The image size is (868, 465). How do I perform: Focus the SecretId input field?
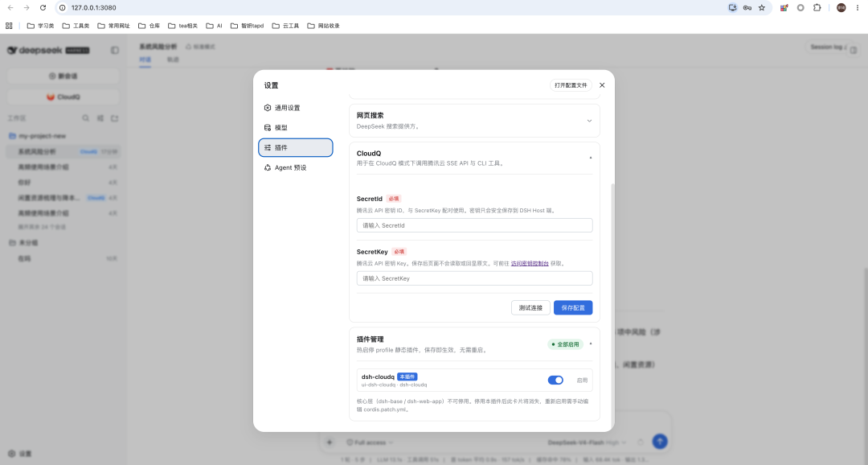(474, 225)
